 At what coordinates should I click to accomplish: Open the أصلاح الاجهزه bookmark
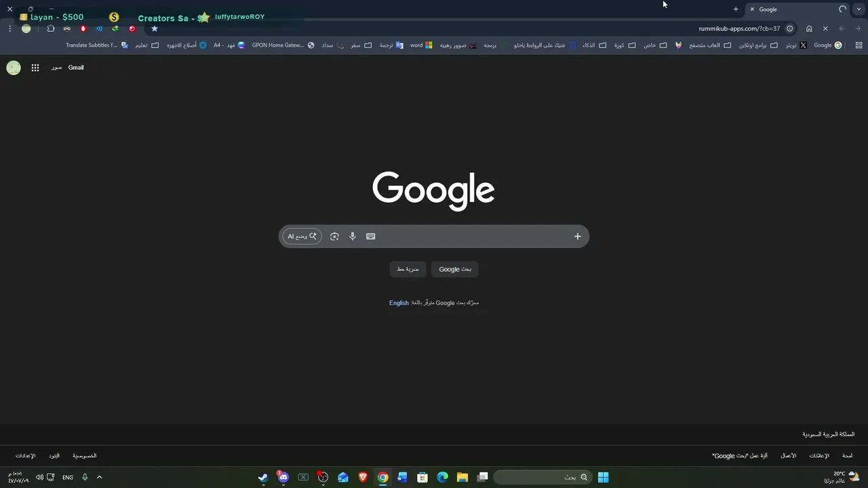click(x=187, y=45)
